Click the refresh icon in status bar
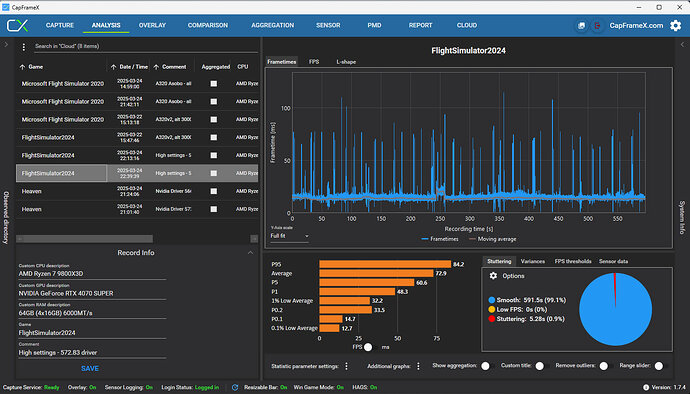The width and height of the screenshot is (690, 394). pos(235,387)
